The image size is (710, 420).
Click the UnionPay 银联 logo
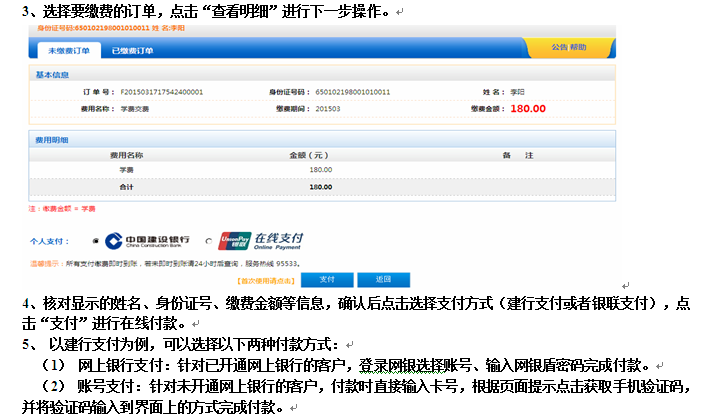233,241
